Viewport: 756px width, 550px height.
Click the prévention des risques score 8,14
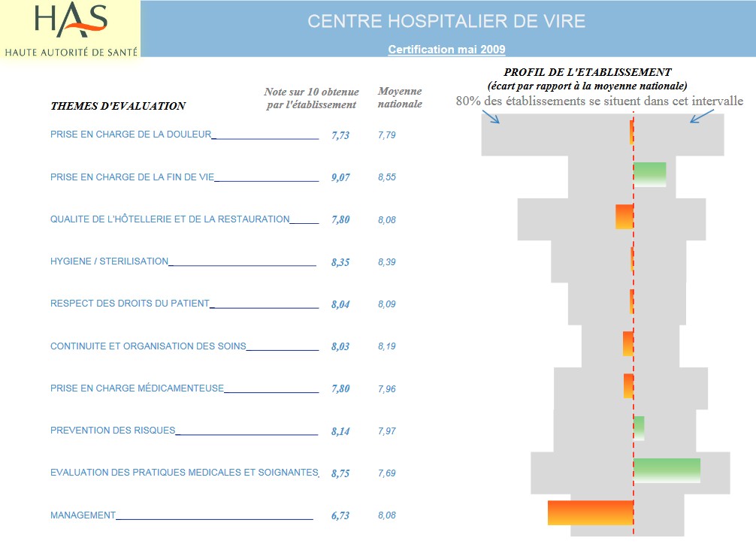340,431
